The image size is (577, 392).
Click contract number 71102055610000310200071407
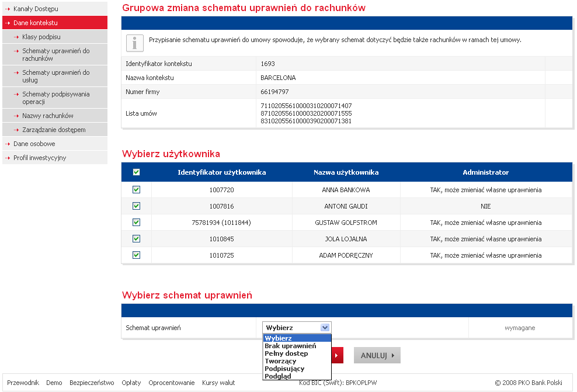click(306, 106)
